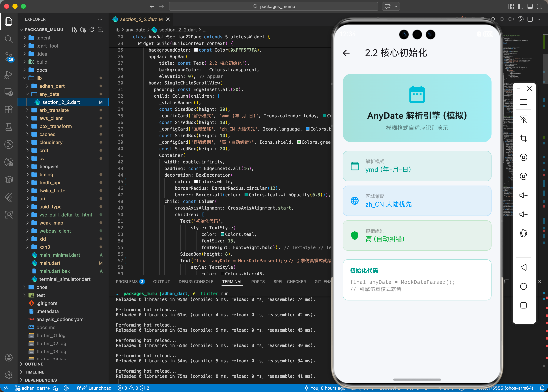The image size is (548, 392).
Task: Collapse all folders in Explorer
Action: click(x=100, y=30)
